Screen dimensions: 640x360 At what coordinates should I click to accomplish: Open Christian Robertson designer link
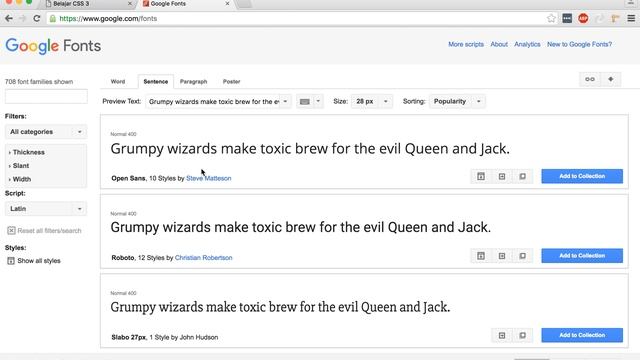[x=203, y=258]
